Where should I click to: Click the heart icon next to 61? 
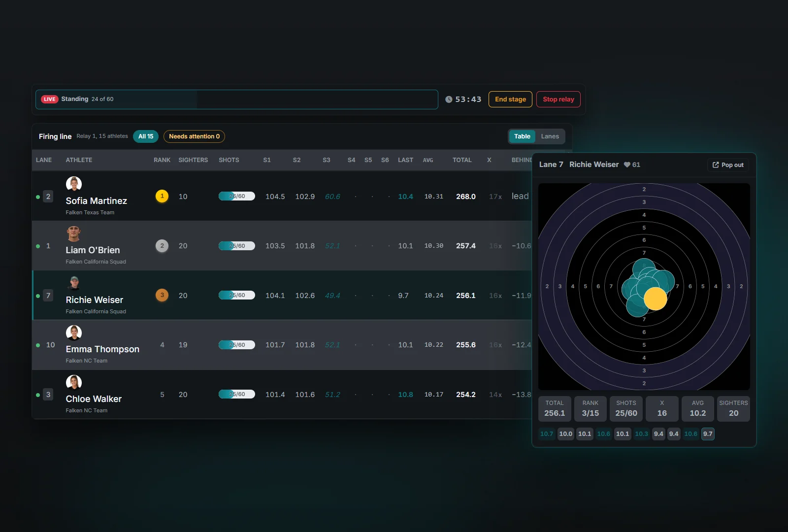click(627, 165)
